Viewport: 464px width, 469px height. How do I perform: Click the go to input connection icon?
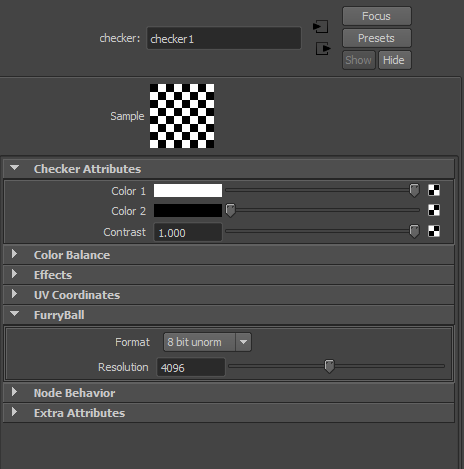321,27
